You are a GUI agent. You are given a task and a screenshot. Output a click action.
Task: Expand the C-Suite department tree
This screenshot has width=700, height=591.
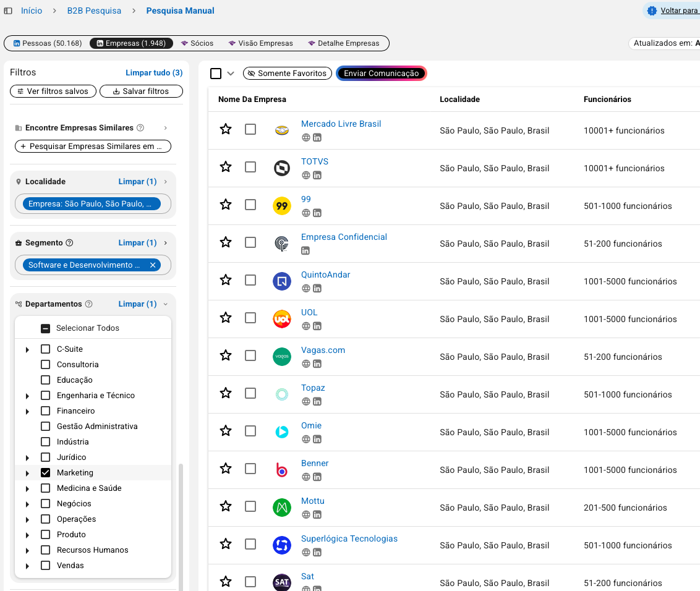(x=27, y=350)
